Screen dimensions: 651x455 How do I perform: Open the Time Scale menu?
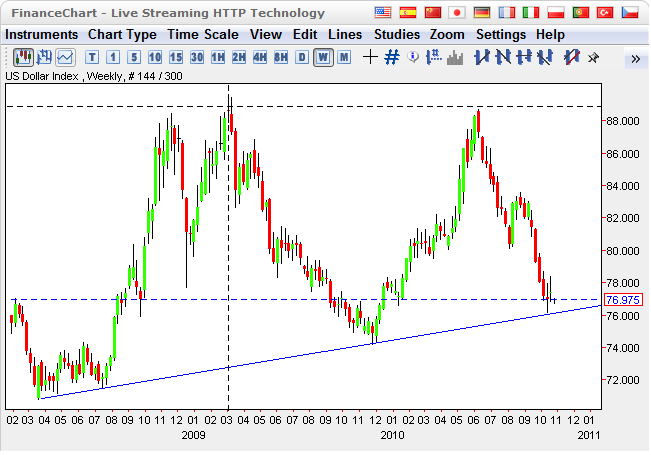click(x=203, y=34)
